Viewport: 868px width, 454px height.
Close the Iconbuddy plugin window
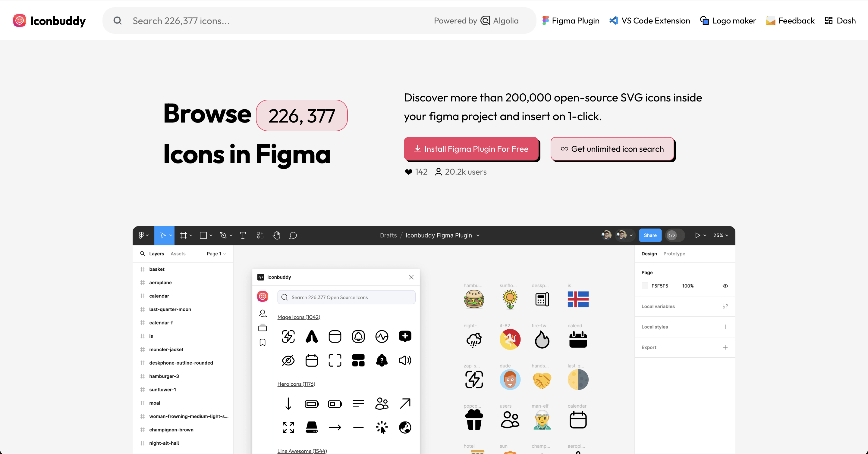(411, 277)
